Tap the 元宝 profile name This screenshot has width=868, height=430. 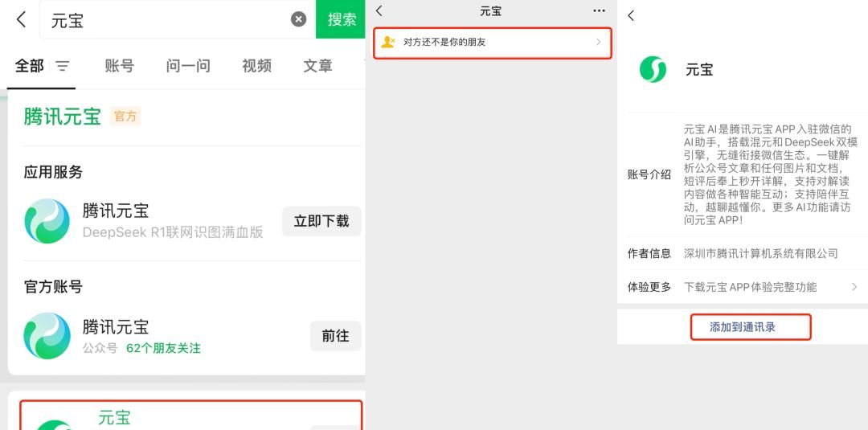coord(699,70)
